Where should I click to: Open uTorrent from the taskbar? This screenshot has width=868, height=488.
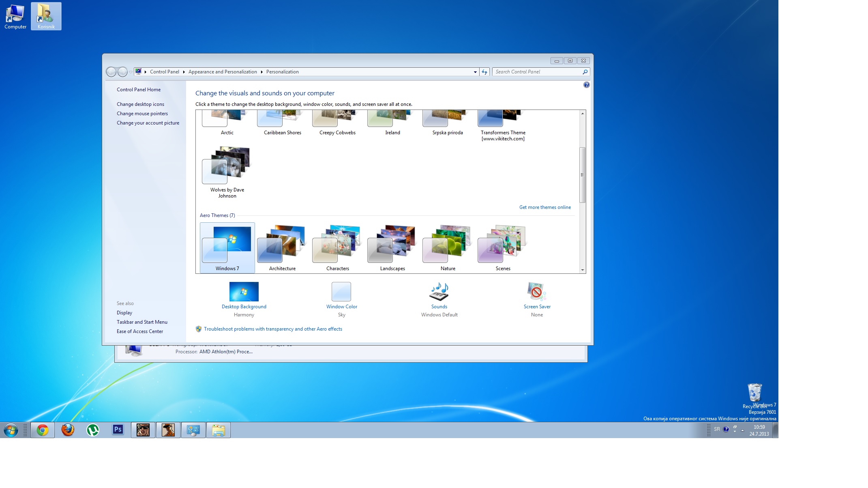click(x=93, y=430)
